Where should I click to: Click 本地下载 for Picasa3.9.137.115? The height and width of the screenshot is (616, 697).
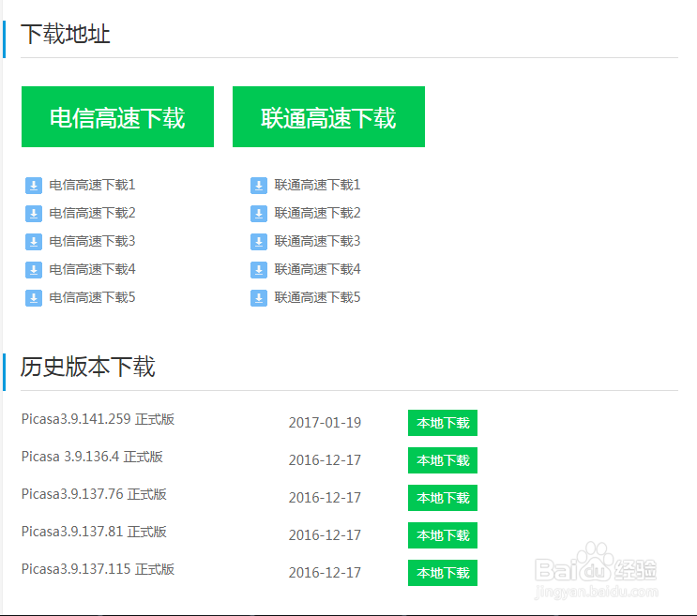point(443,573)
